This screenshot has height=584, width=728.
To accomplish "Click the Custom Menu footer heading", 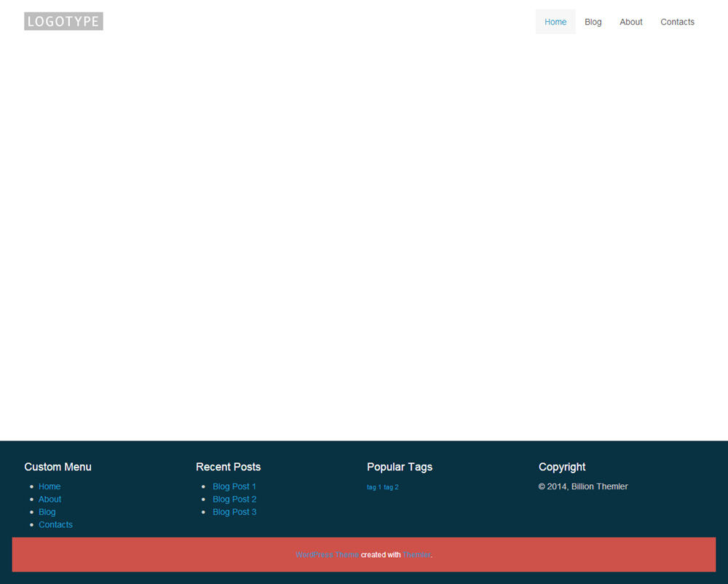I will (x=58, y=467).
